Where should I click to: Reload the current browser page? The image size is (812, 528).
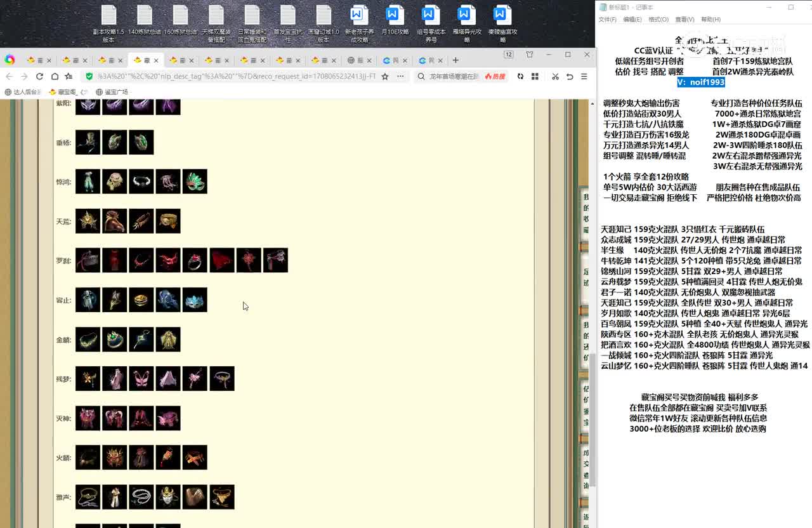pyautogui.click(x=39, y=76)
